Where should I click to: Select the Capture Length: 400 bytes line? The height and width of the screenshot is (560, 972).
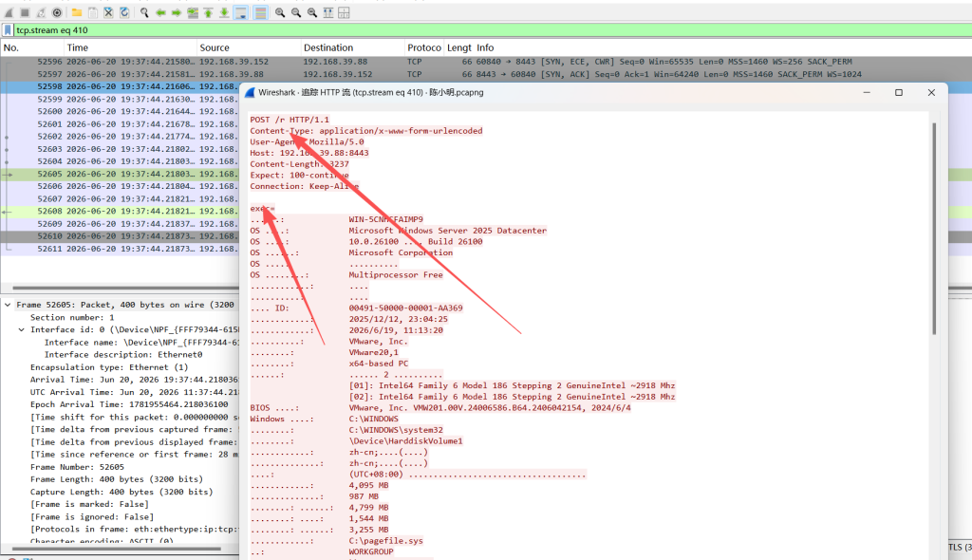coord(121,492)
